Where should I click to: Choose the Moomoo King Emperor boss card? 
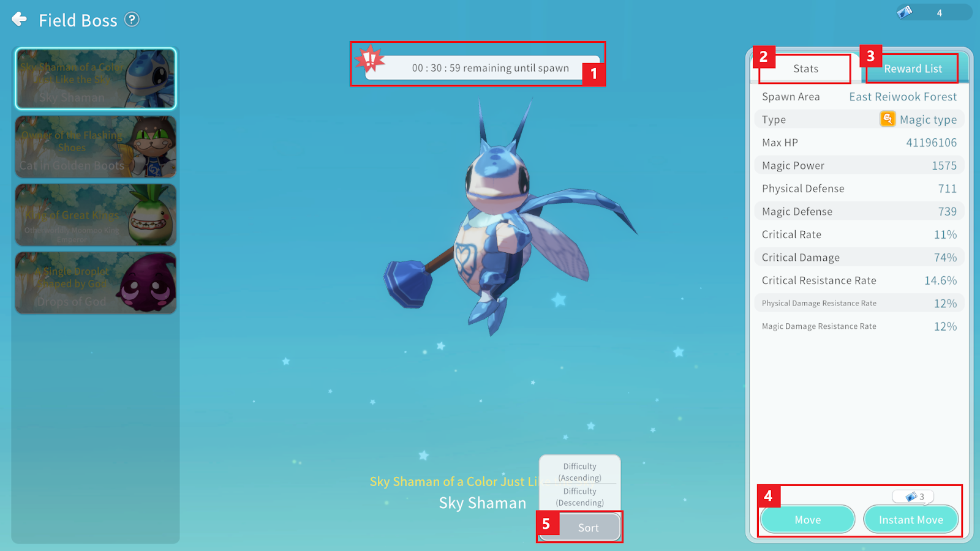click(96, 215)
